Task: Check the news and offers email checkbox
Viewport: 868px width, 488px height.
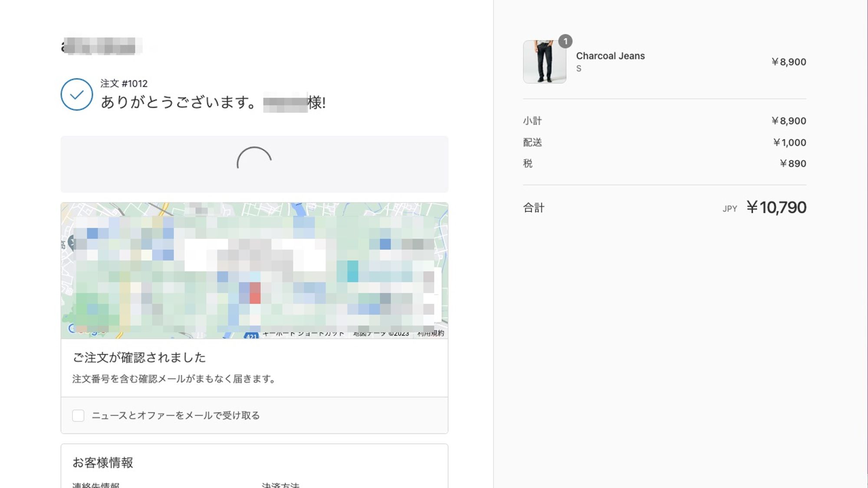Action: (78, 416)
